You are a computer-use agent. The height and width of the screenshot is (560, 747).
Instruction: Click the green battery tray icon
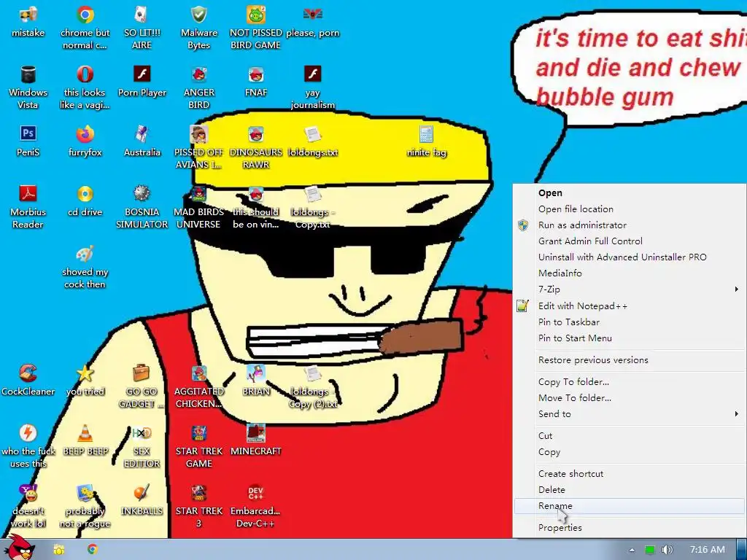tap(649, 550)
